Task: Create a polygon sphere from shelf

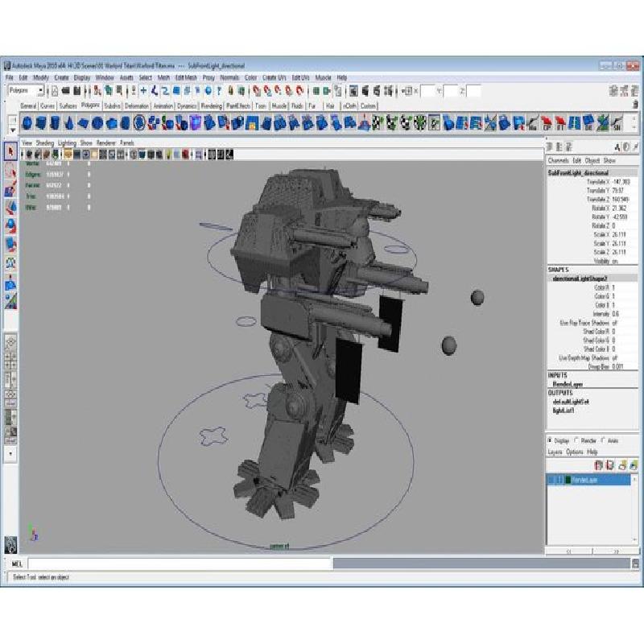Action: point(27,123)
